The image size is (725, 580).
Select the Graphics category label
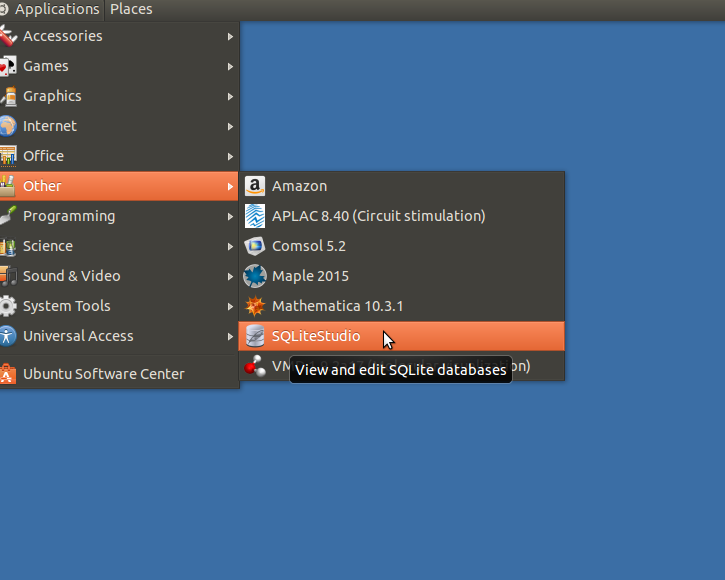point(52,96)
